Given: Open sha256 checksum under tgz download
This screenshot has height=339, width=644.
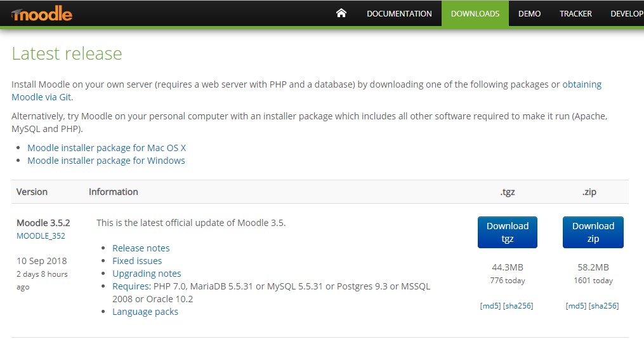Looking at the screenshot, I should (518, 306).
